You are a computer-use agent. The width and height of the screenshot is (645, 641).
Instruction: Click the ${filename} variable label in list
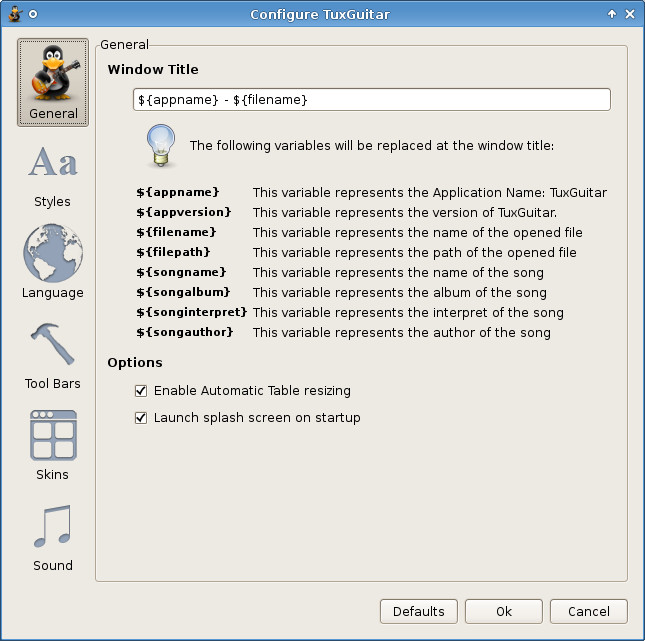(x=176, y=232)
